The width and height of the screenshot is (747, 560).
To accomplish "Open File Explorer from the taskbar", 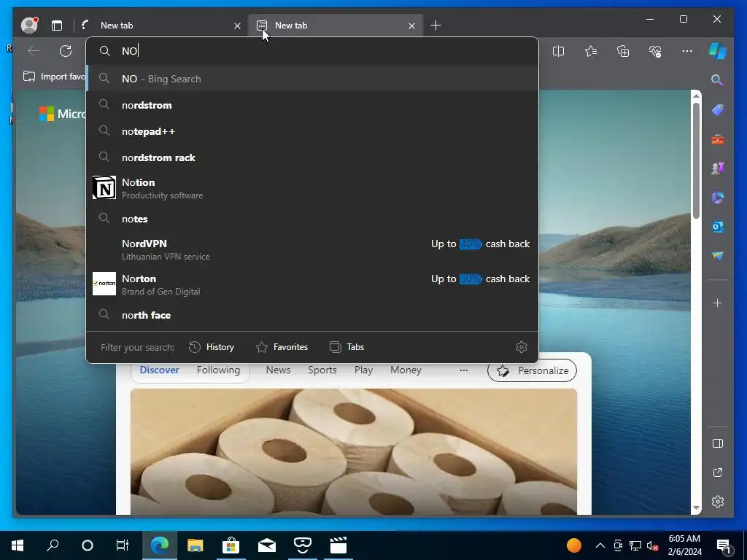I will pyautogui.click(x=196, y=545).
